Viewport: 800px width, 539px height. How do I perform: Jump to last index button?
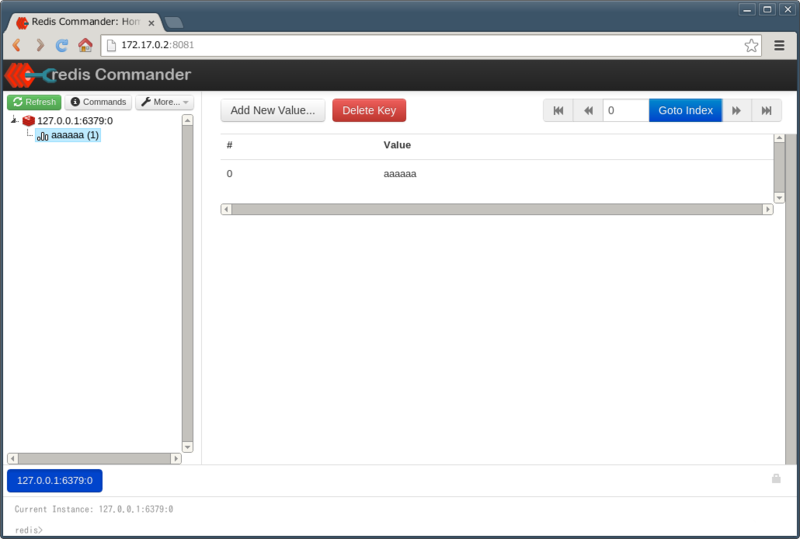766,110
